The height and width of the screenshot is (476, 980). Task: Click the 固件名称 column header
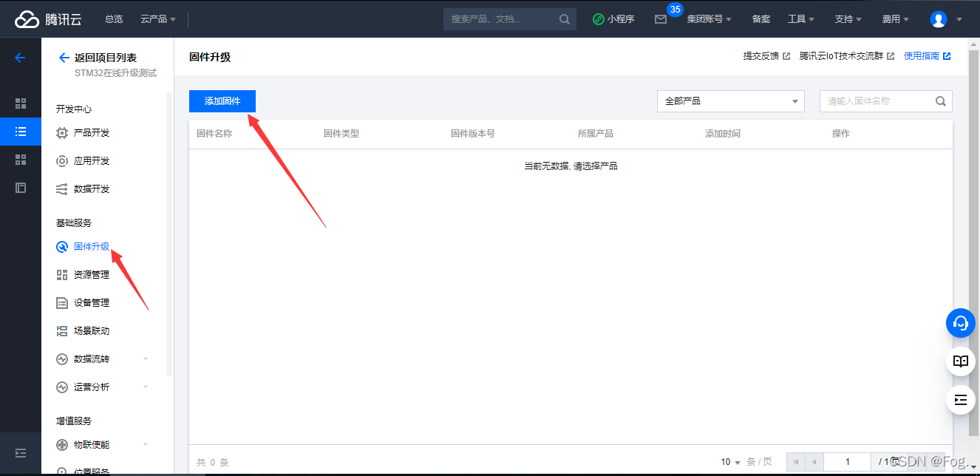[x=214, y=134]
